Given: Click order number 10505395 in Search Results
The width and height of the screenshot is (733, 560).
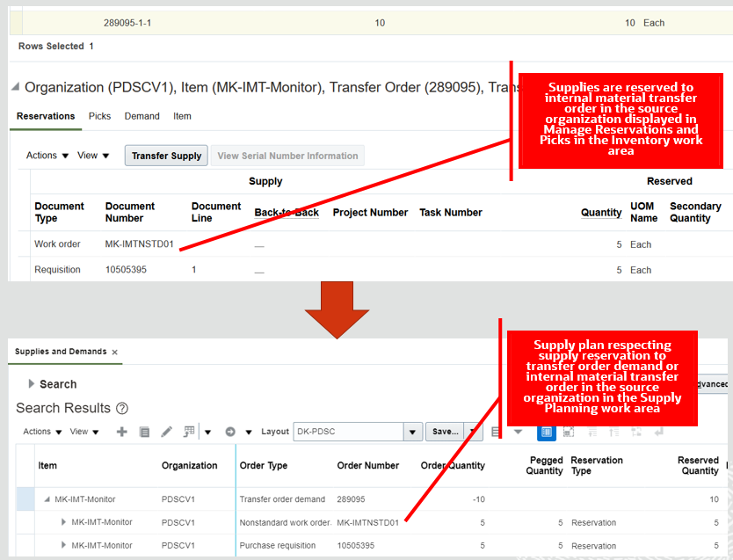Looking at the screenshot, I should 356,546.
